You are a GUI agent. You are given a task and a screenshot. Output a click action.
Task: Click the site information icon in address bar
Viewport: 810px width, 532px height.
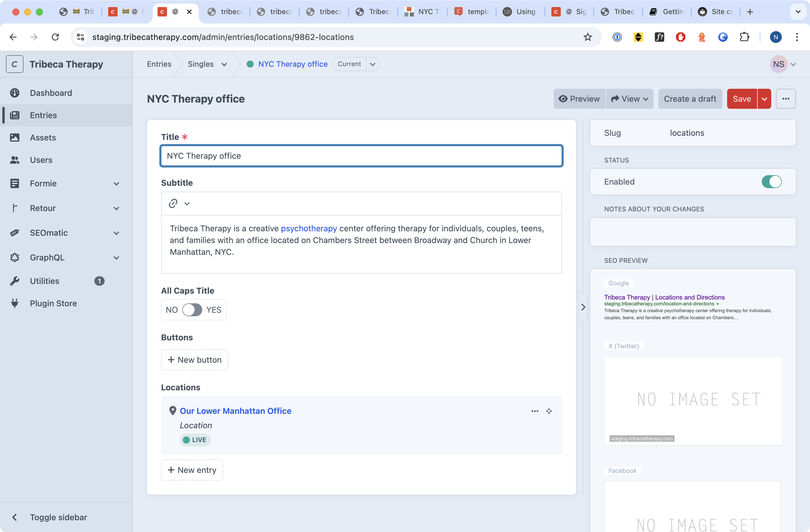coord(80,37)
